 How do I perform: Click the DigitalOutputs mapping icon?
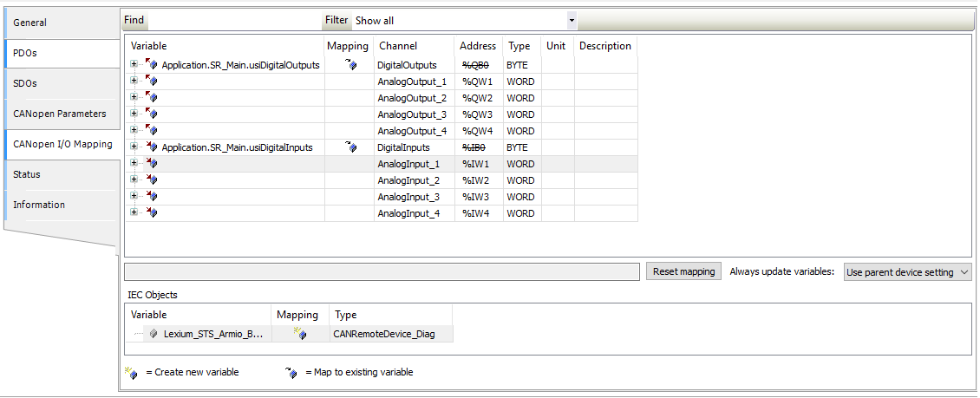(x=350, y=65)
